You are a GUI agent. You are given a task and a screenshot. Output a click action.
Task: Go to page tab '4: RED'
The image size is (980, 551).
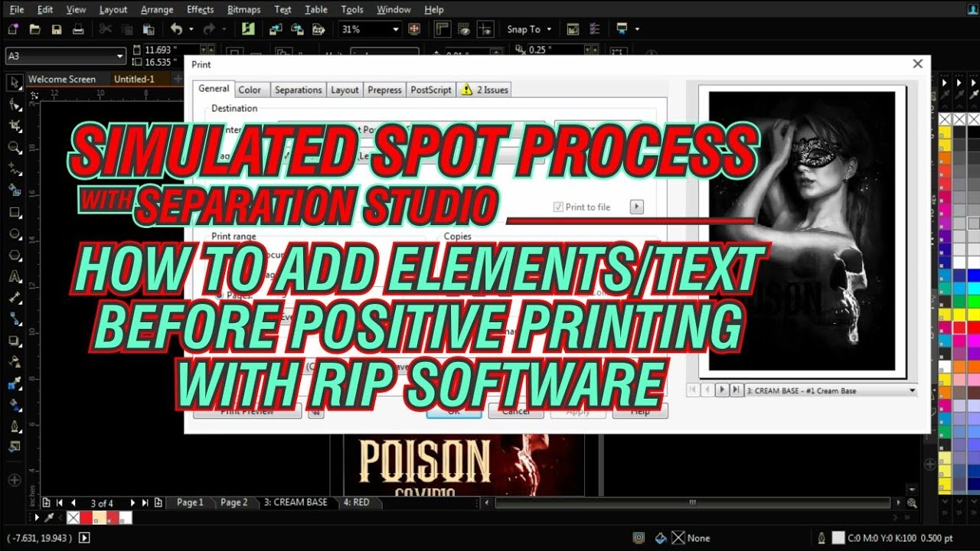[x=357, y=503]
